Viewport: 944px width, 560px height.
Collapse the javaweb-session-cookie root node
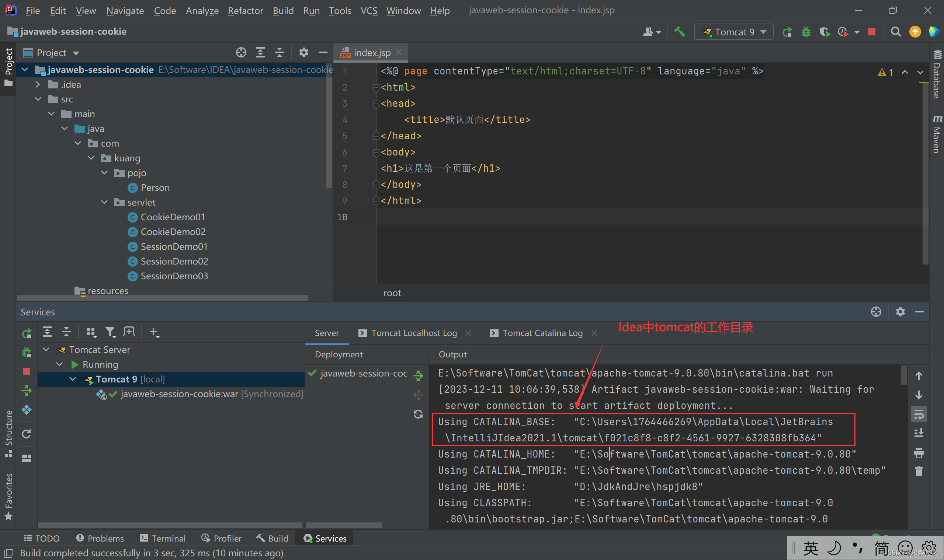(25, 70)
